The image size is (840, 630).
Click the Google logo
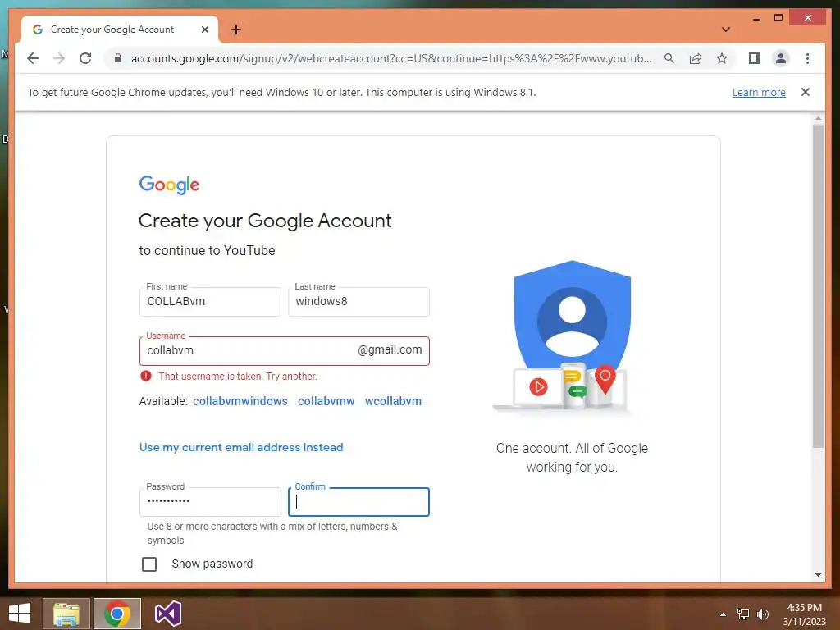tap(169, 185)
